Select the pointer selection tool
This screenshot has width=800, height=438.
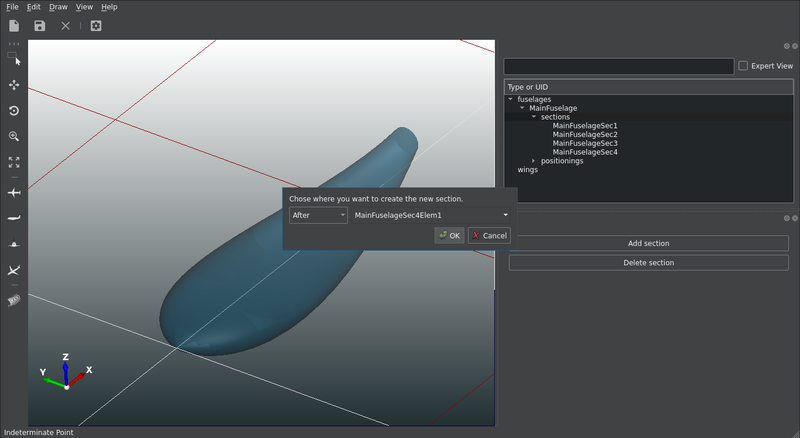click(14, 59)
